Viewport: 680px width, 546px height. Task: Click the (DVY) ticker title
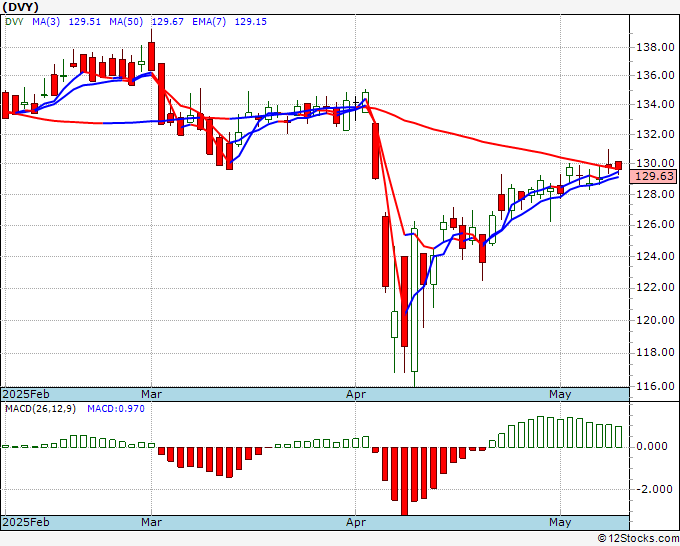pos(21,7)
